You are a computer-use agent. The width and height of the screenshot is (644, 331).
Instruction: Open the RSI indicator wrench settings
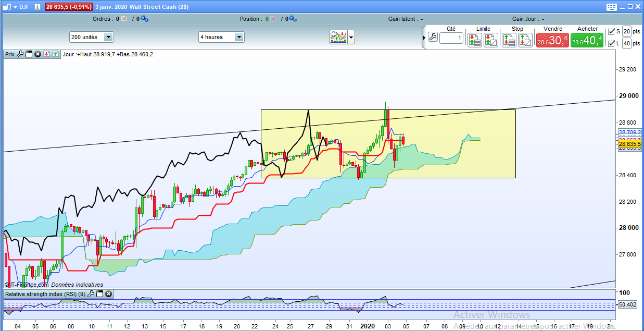pos(91,294)
